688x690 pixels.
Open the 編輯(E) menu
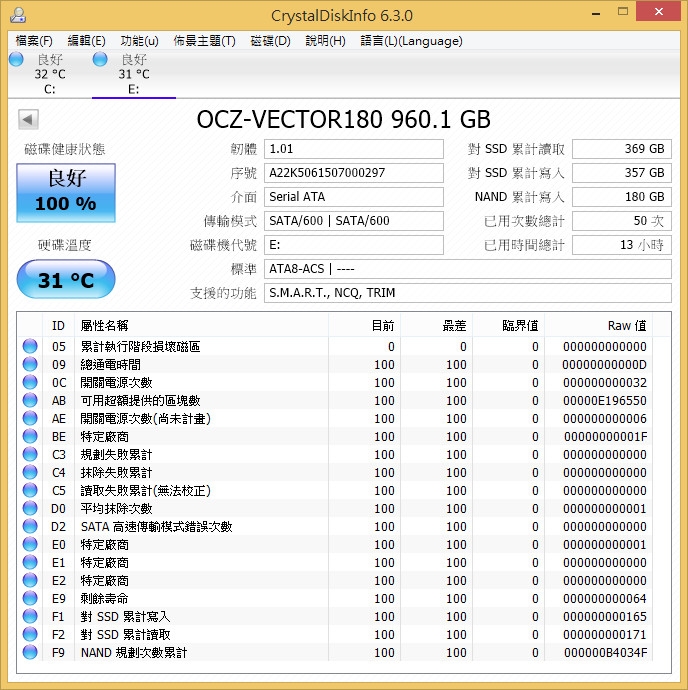(86, 41)
